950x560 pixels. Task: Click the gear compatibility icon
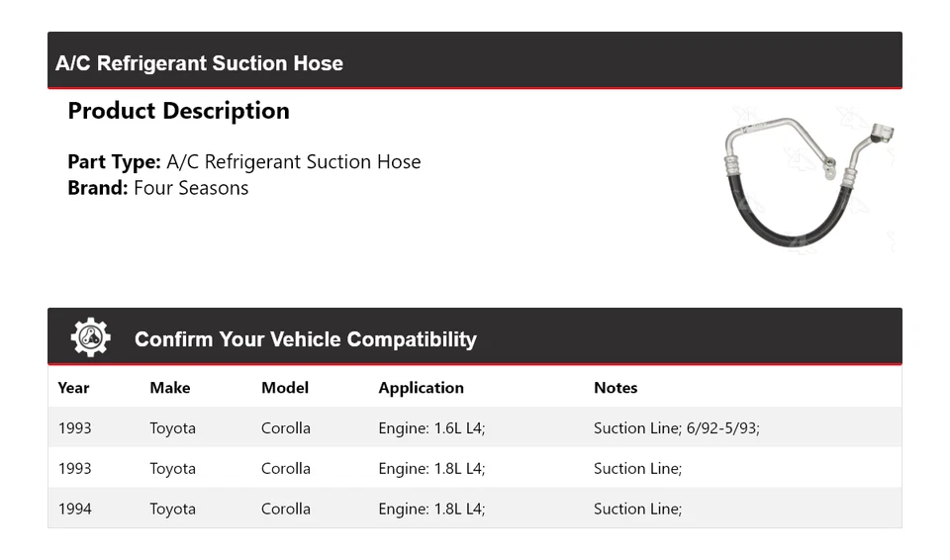(90, 338)
